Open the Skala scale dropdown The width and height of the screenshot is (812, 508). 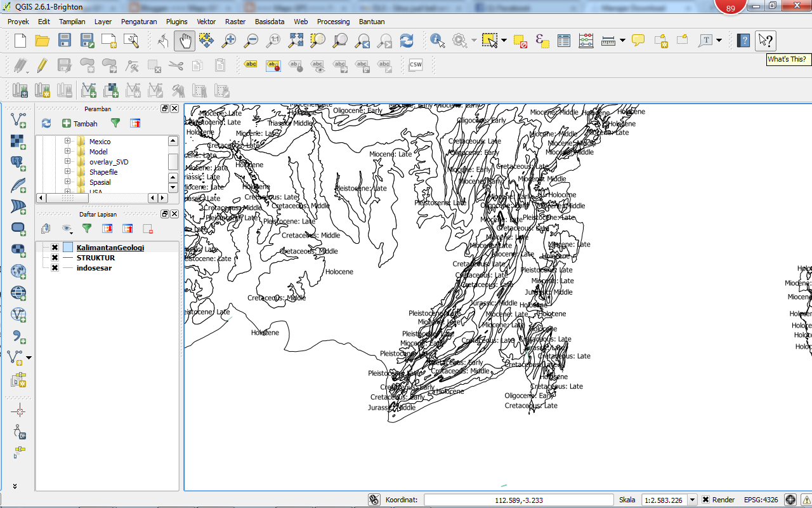[692, 500]
